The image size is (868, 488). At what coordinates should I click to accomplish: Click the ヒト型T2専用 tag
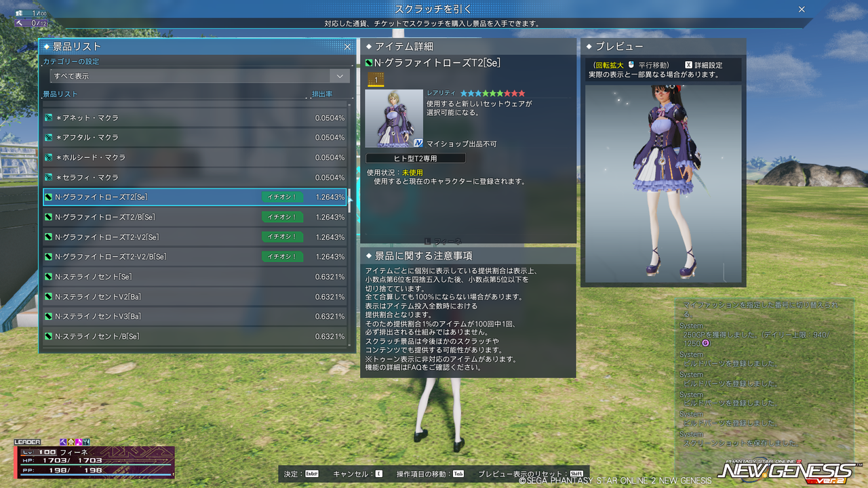pyautogui.click(x=416, y=158)
